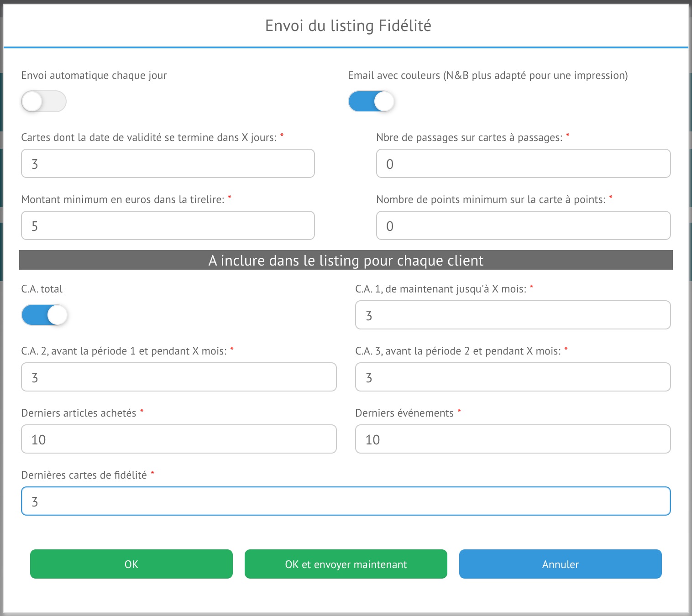
Task: Select the 'Montant minimum en euros' field
Action: pyautogui.click(x=168, y=225)
